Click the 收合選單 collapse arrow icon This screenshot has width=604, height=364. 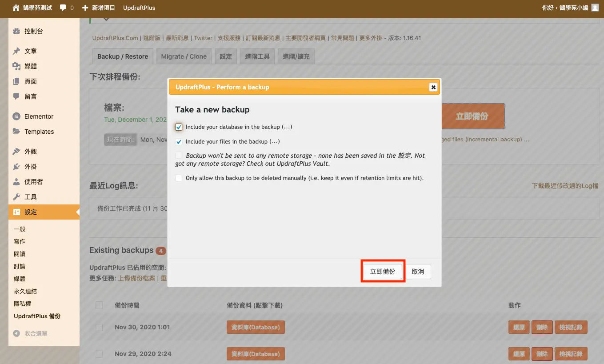[16, 333]
